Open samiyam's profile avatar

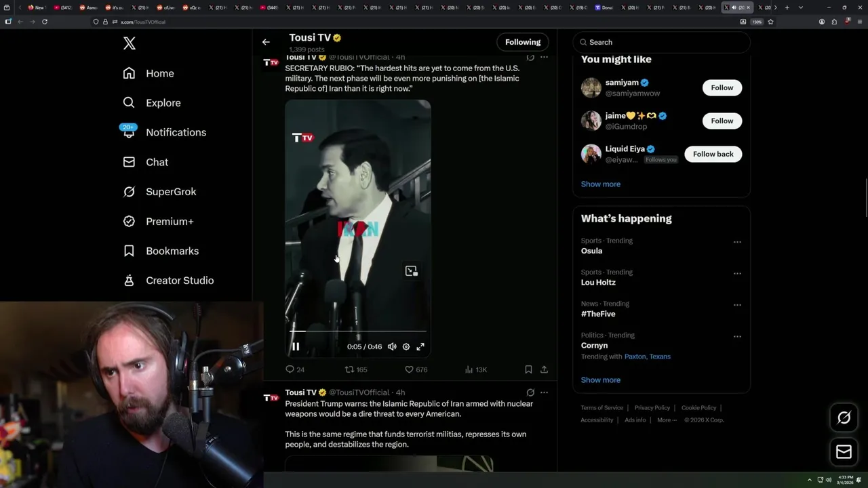591,87
